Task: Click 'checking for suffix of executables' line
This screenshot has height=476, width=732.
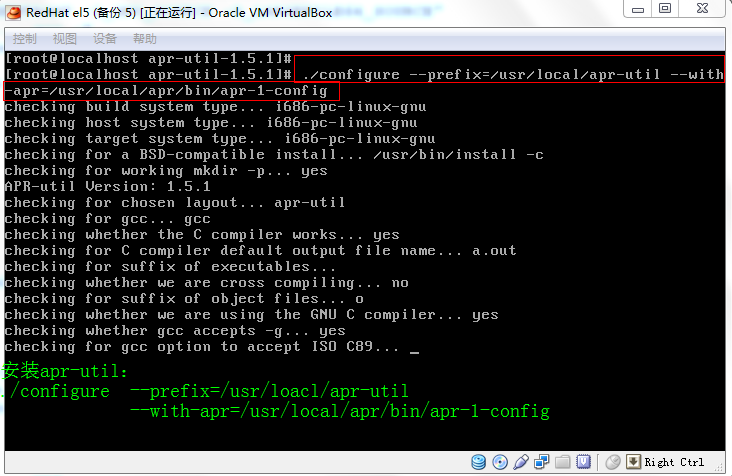Action: [x=170, y=266]
